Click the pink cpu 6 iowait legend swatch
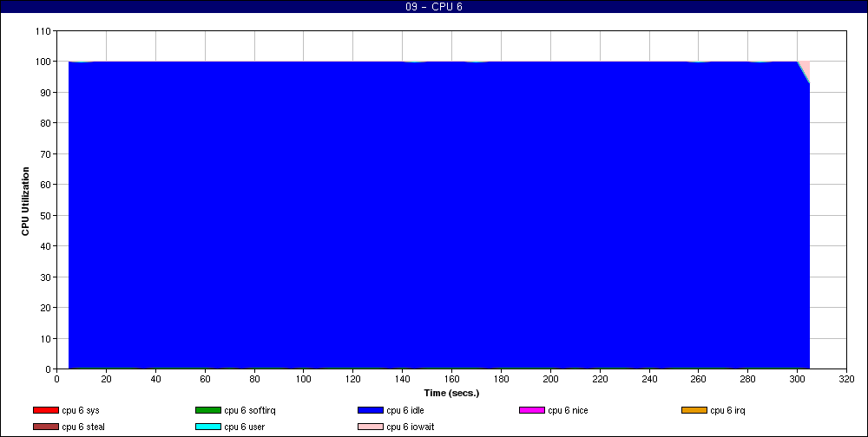Viewport: 868px width, 437px height. 371,427
